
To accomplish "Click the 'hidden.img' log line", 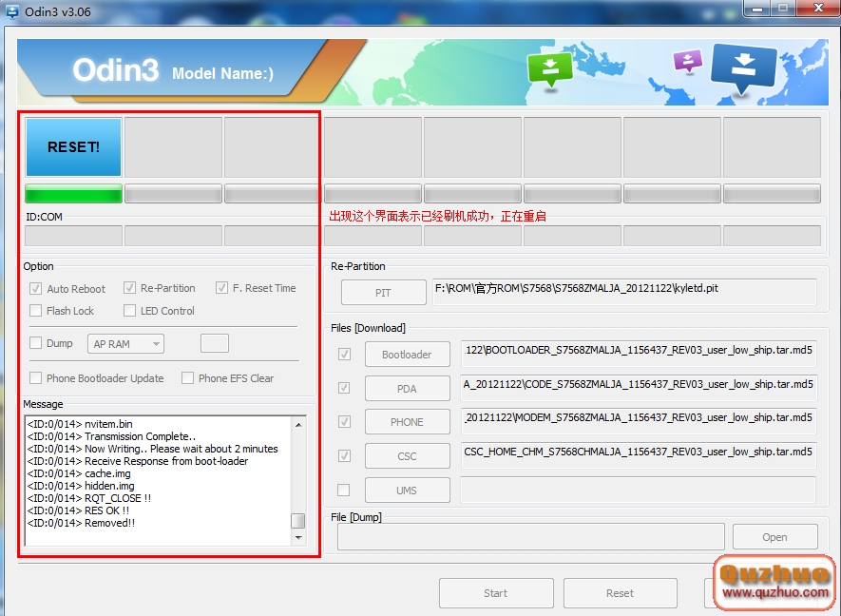I will (81, 486).
